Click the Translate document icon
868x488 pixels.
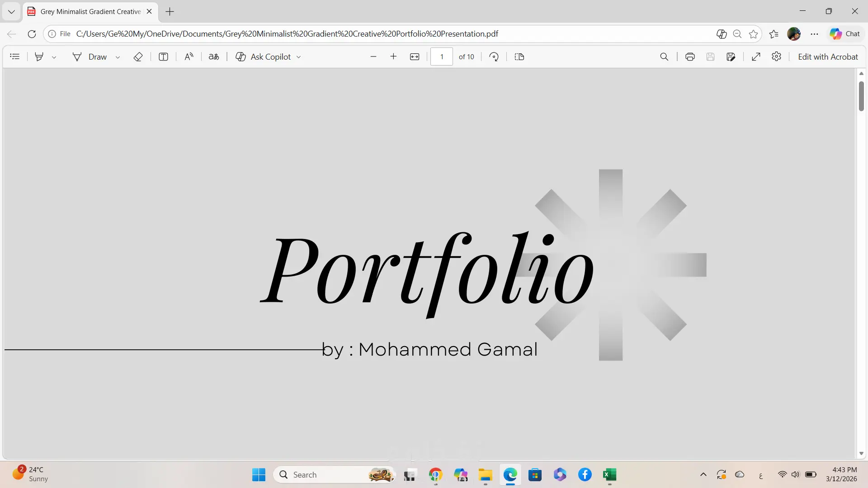pyautogui.click(x=214, y=57)
